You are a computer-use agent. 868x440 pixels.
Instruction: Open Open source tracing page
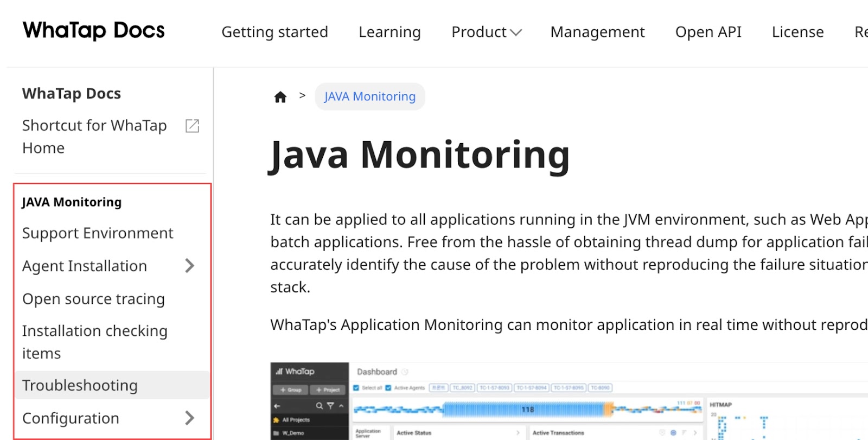point(93,299)
